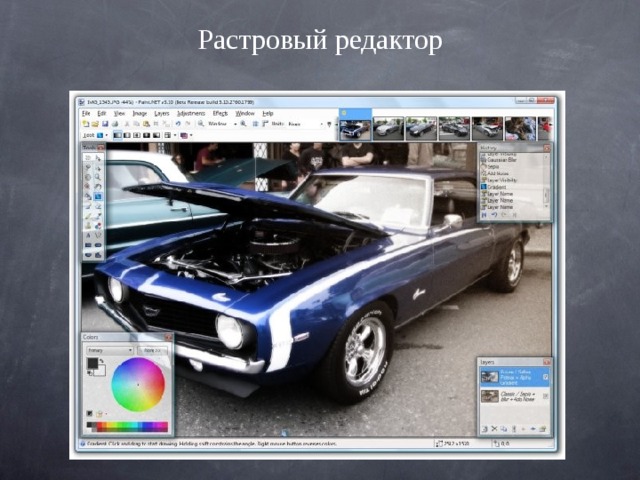Select the Color Picker eyedropper tool

coord(98,216)
